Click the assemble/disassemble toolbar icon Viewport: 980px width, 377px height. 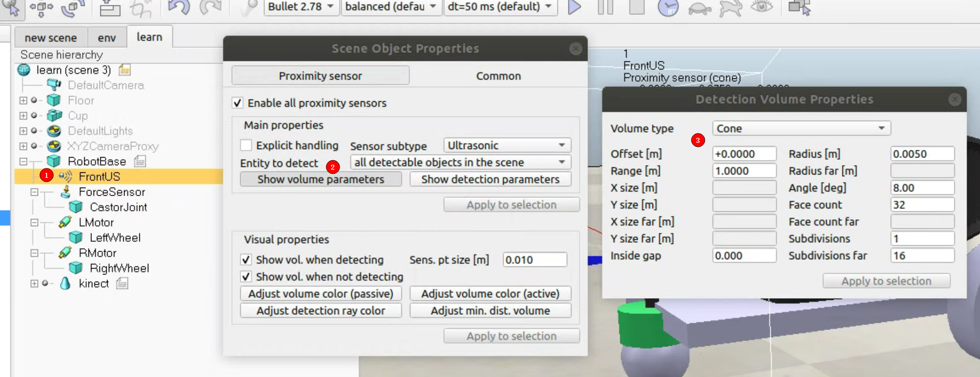coord(110,8)
